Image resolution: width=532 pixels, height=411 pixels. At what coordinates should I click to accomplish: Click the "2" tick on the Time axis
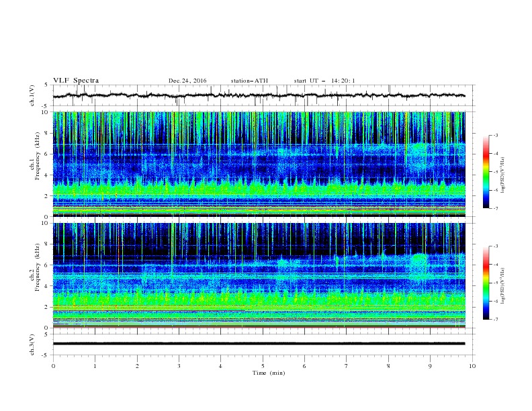(x=137, y=366)
